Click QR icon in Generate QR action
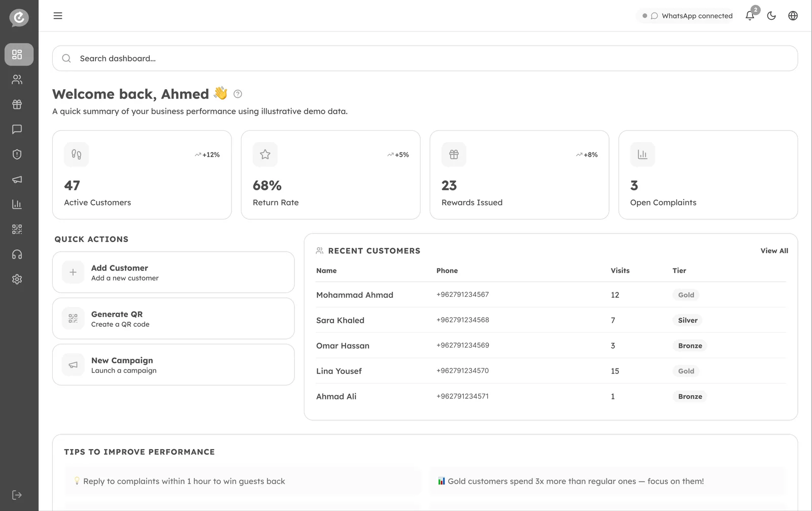Viewport: 812px width, 511px height. pos(73,319)
